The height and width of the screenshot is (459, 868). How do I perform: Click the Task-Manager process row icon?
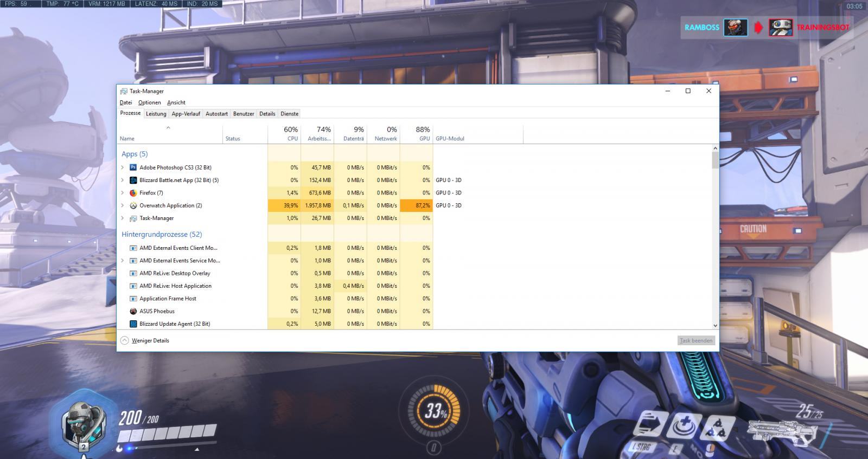pos(133,218)
